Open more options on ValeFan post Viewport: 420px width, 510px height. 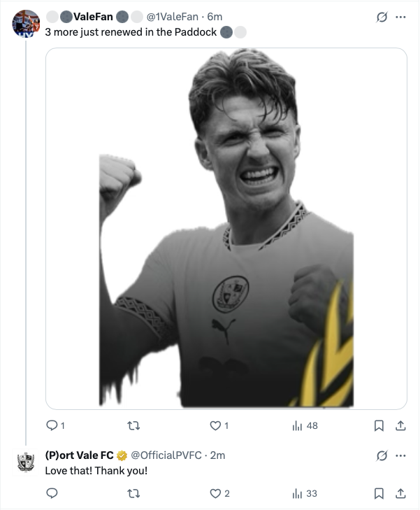coord(400,17)
